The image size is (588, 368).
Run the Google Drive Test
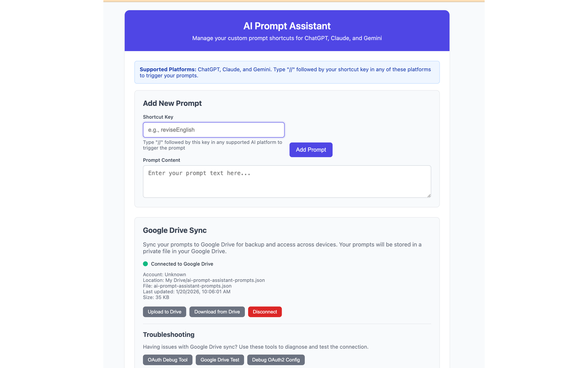(220, 360)
